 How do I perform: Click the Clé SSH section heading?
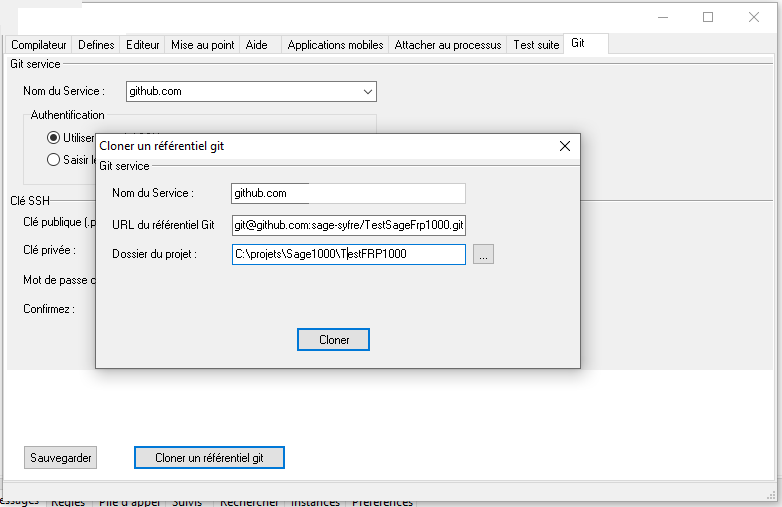tap(30, 201)
